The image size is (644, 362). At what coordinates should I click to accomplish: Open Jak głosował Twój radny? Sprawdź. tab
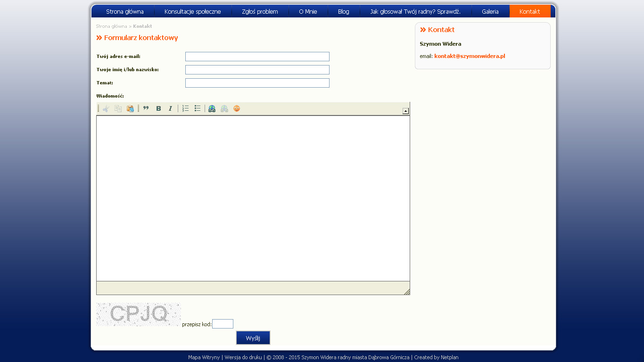[415, 11]
